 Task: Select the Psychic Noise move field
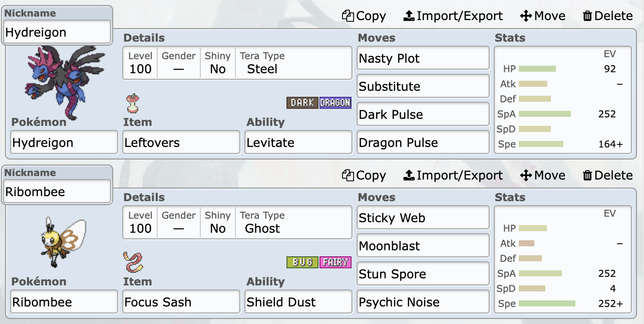coord(423,302)
